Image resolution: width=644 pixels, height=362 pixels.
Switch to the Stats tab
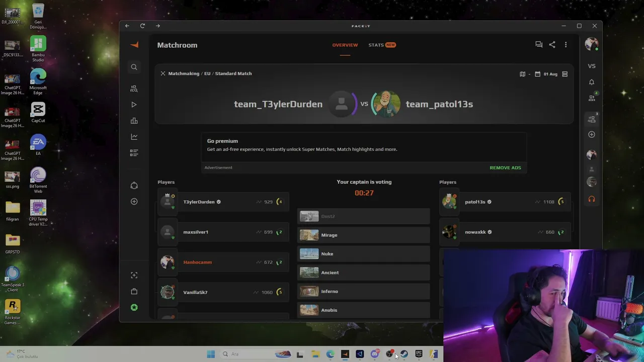382,45
